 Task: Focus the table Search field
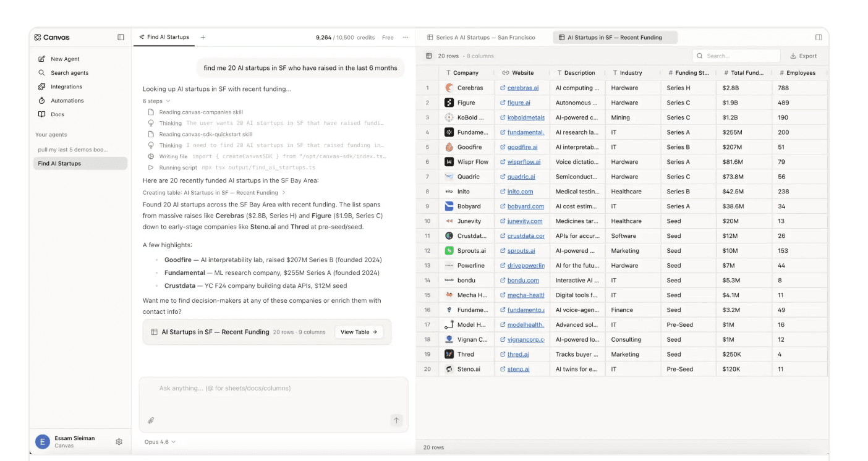(x=736, y=56)
